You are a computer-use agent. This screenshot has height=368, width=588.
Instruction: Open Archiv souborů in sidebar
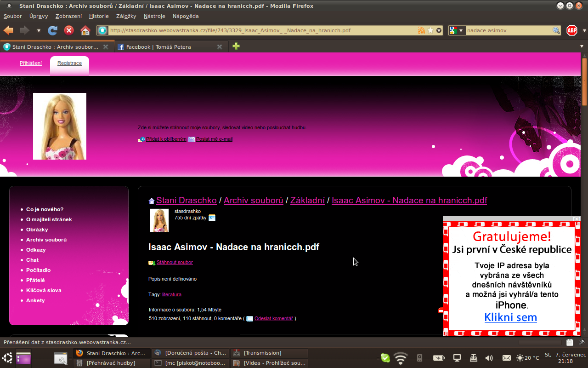[46, 240]
